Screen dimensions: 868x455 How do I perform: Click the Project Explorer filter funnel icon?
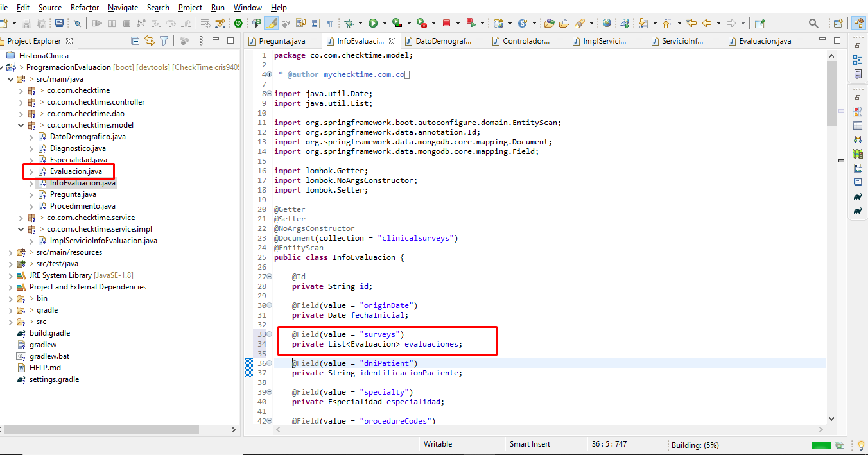pos(164,40)
